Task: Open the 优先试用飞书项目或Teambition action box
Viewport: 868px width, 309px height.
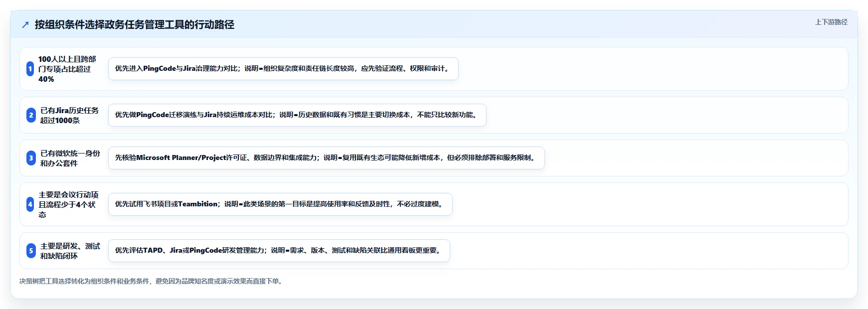Action: 280,204
